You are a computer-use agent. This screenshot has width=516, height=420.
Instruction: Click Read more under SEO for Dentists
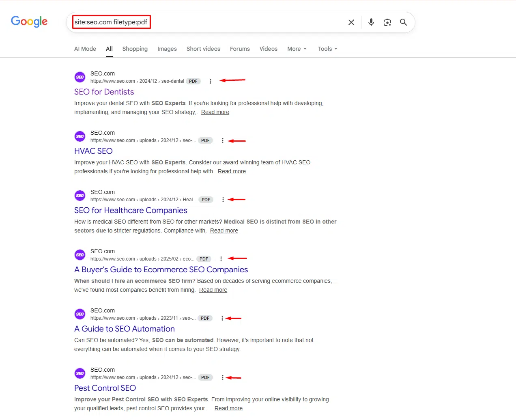coord(215,112)
